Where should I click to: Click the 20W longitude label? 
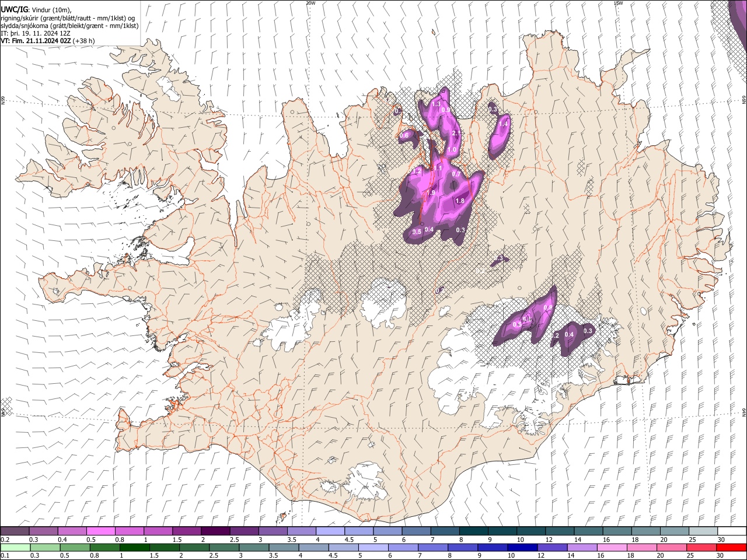pyautogui.click(x=310, y=3)
